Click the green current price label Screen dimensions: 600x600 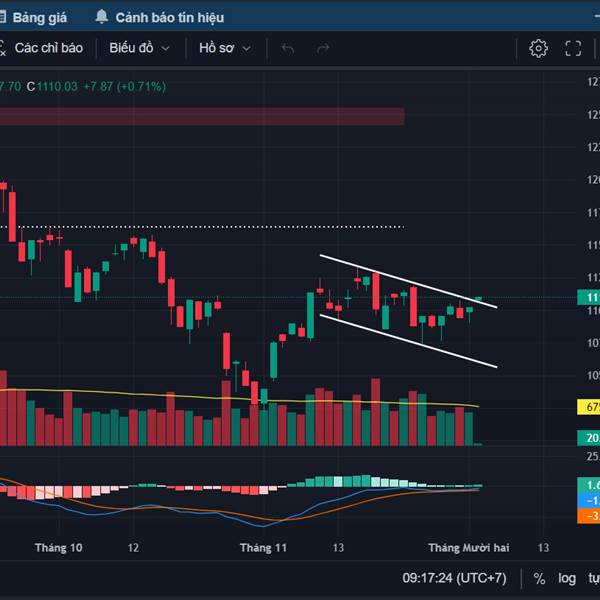[x=589, y=297]
